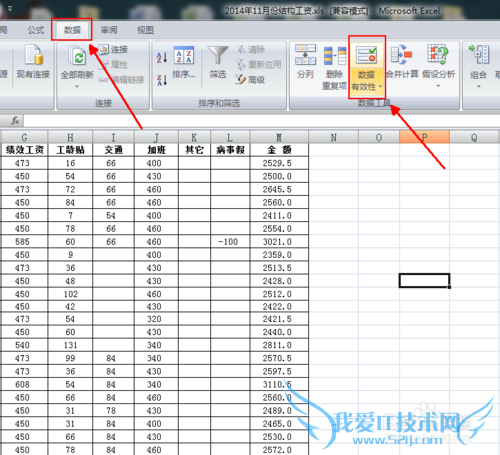The image size is (500, 455).
Task: Click the 假设分析 what-if analysis icon
Action: click(x=438, y=55)
